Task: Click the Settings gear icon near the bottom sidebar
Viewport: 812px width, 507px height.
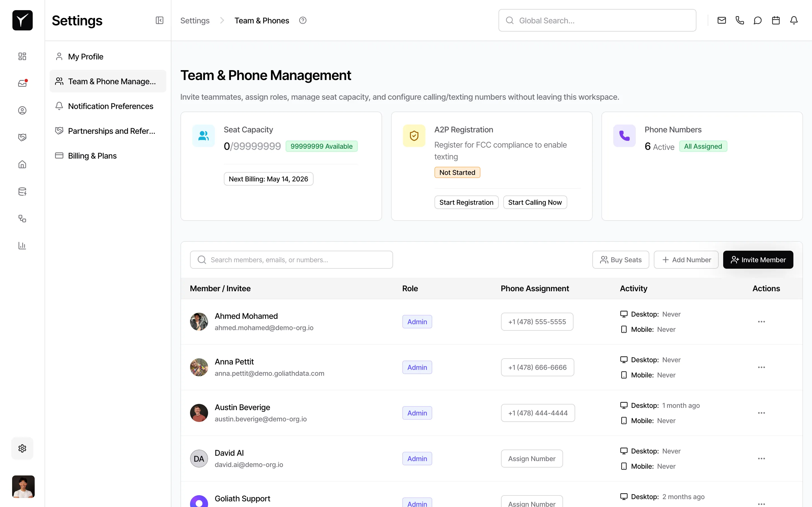Action: click(x=22, y=448)
